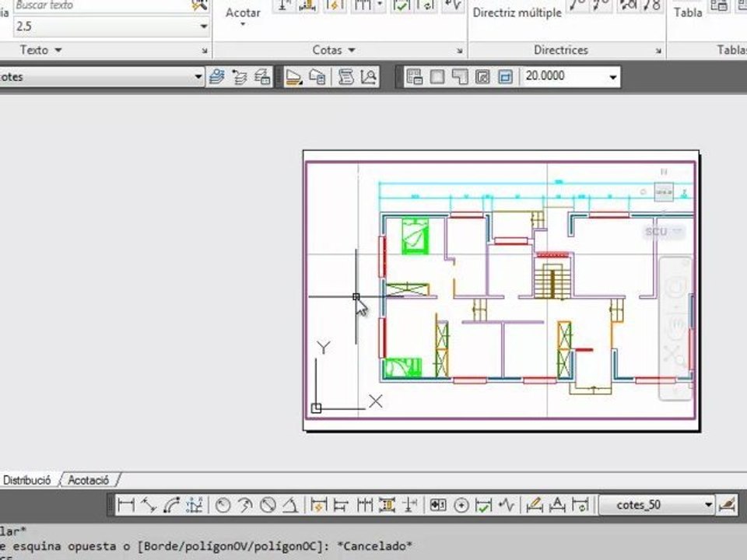The height and width of the screenshot is (560, 747).
Task: Select the Continue dimension tool
Action: tap(364, 505)
